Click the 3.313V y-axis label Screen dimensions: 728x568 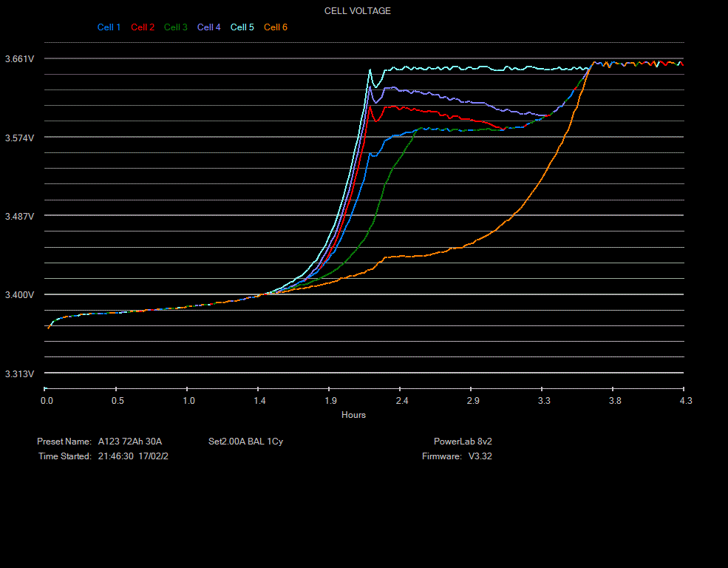[19, 374]
